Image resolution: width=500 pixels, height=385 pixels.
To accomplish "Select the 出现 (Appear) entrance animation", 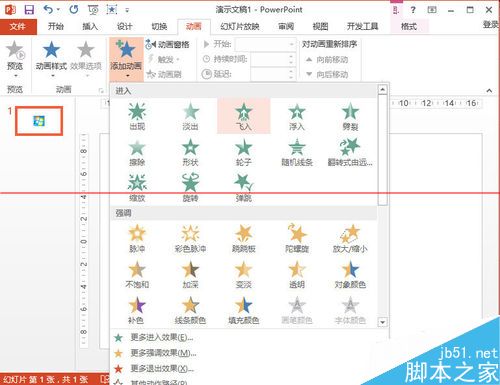I will pos(137,116).
